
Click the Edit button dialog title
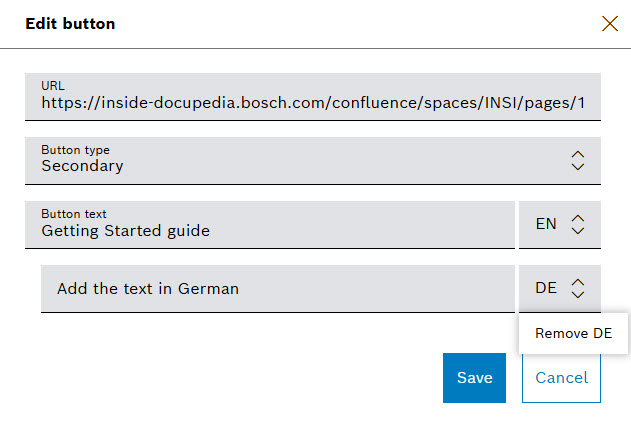tap(70, 24)
